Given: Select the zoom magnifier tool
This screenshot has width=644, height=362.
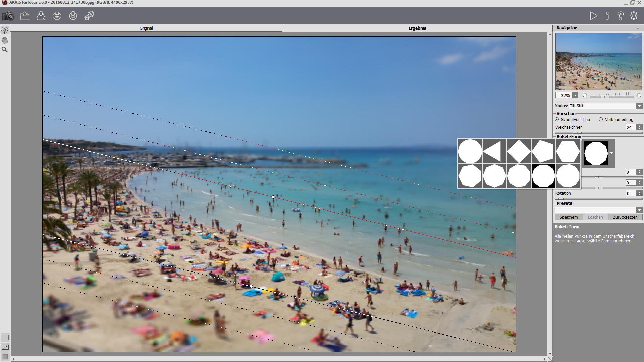Looking at the screenshot, I should 5,50.
